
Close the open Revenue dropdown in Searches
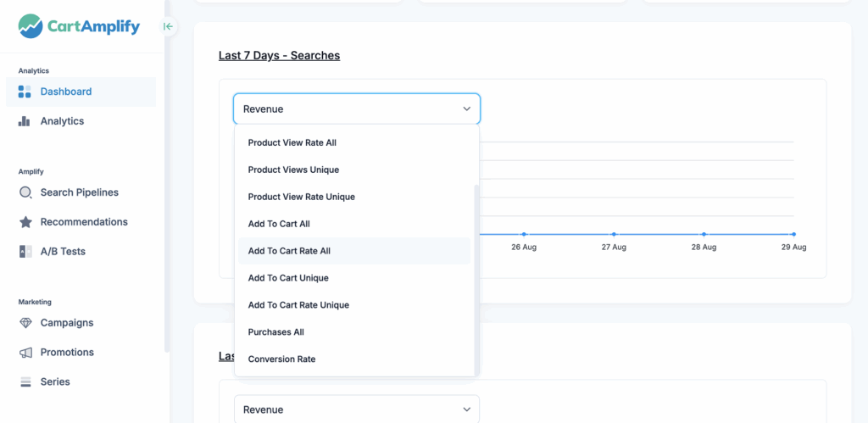click(356, 109)
